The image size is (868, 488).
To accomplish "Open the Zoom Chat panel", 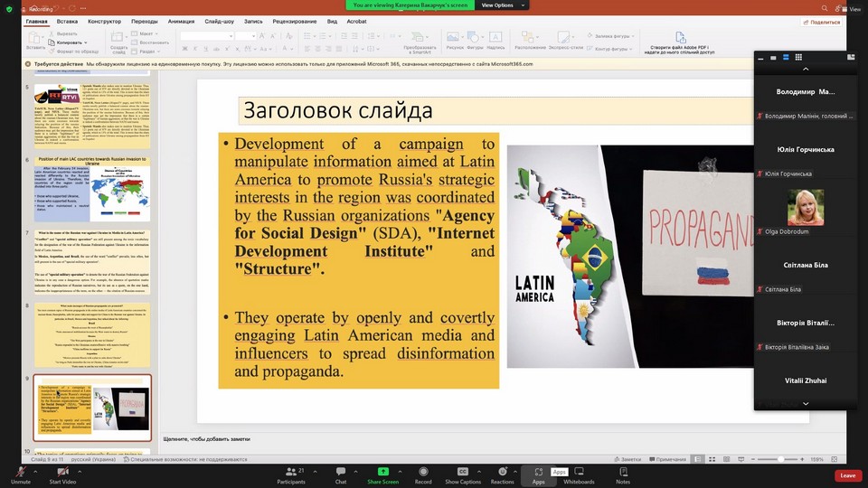I will (x=341, y=472).
